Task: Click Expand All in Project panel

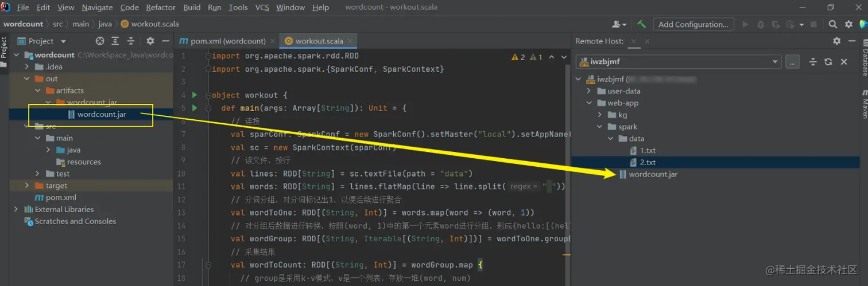Action: pos(115,41)
